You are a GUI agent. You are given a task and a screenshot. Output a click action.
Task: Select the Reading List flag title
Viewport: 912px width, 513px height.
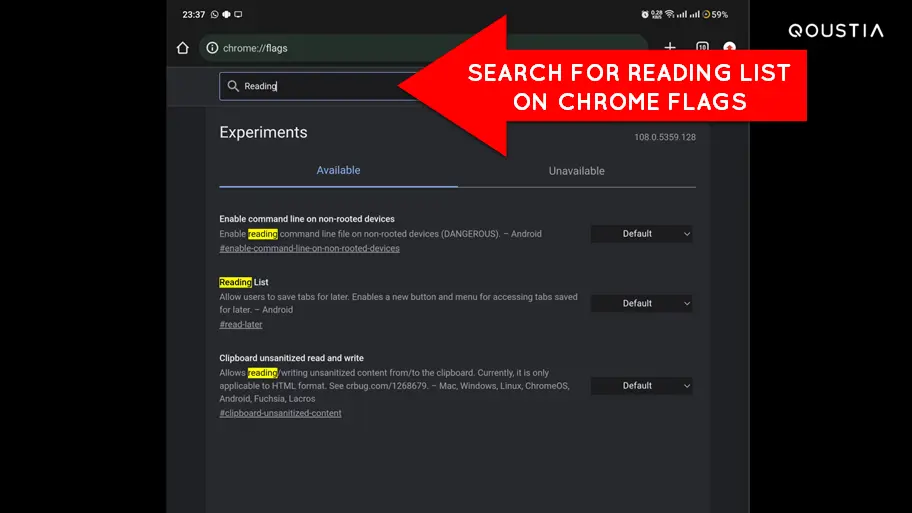[x=244, y=282]
